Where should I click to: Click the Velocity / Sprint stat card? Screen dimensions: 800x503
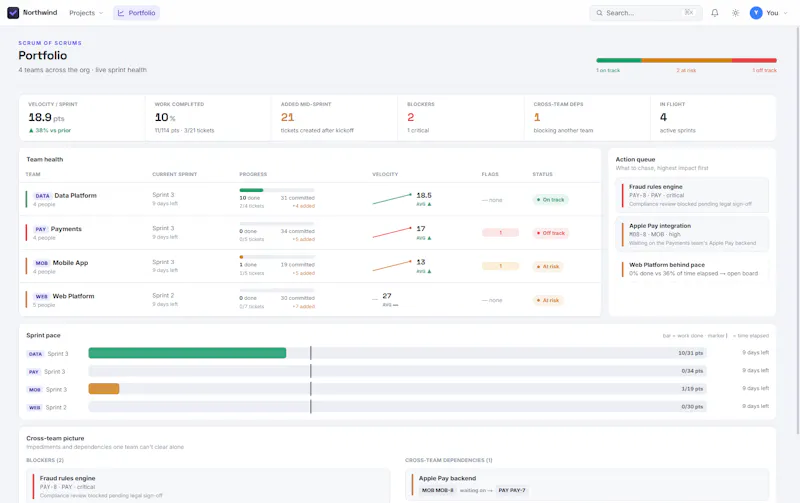pyautogui.click(x=82, y=118)
